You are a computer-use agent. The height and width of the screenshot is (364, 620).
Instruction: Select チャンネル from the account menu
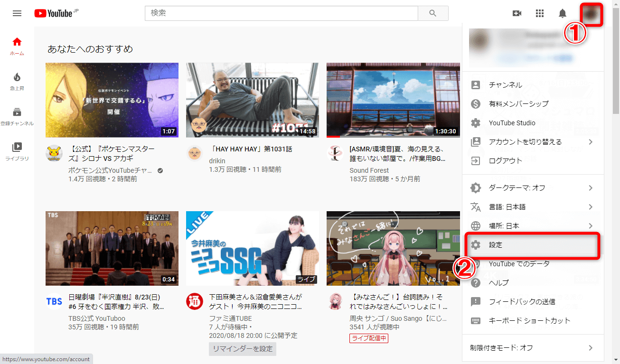pos(533,85)
